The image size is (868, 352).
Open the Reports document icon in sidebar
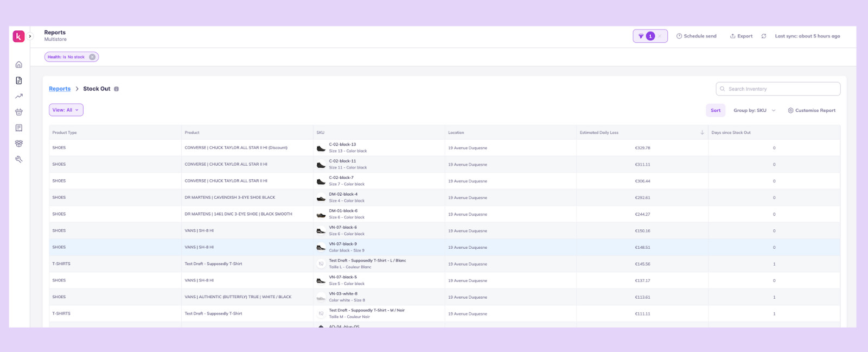[x=19, y=80]
